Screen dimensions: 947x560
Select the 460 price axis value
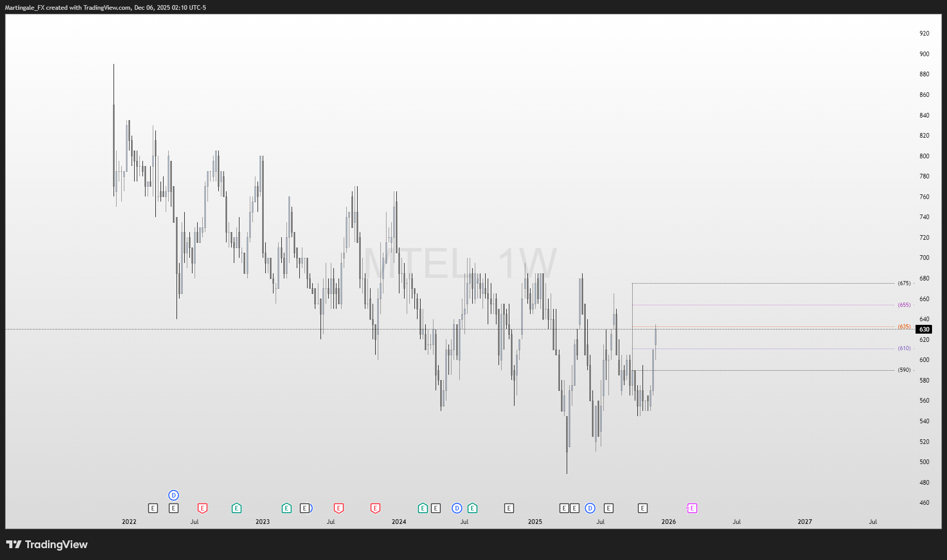point(924,503)
